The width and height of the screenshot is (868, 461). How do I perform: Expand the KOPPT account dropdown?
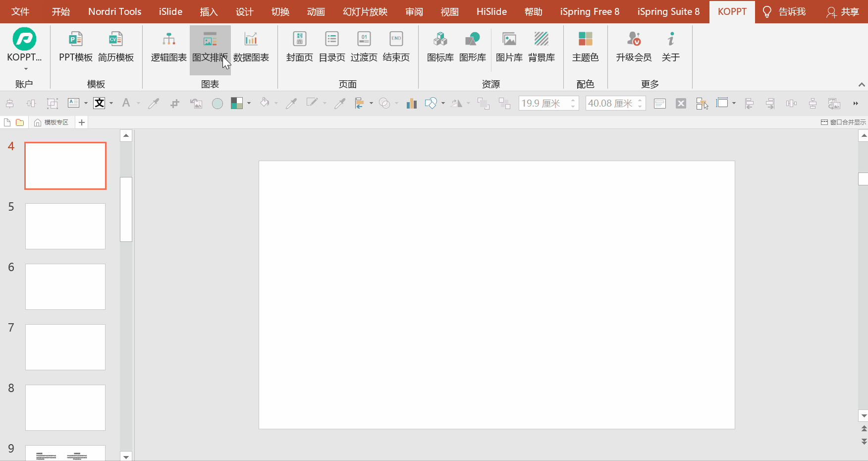click(25, 68)
